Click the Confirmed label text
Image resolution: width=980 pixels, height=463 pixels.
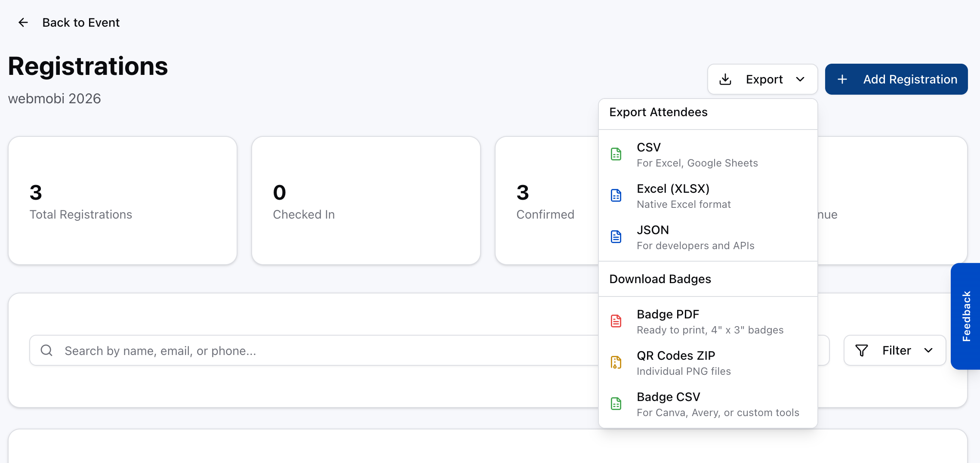tap(545, 214)
